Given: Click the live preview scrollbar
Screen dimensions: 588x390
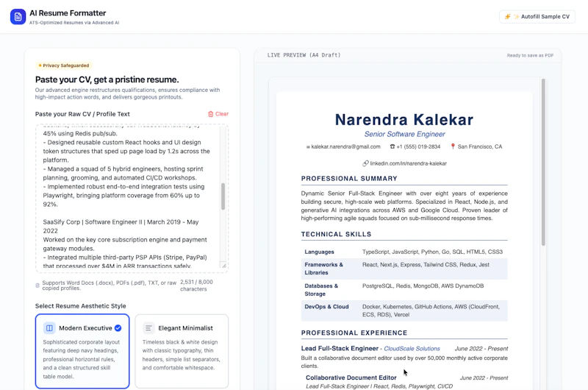Looking at the screenshot, I should click(543, 162).
